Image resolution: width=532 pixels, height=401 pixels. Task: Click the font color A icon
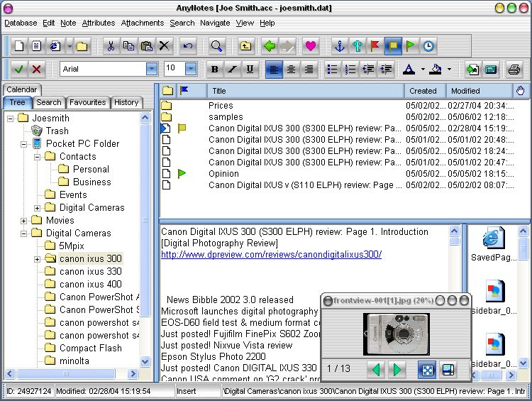[x=409, y=70]
